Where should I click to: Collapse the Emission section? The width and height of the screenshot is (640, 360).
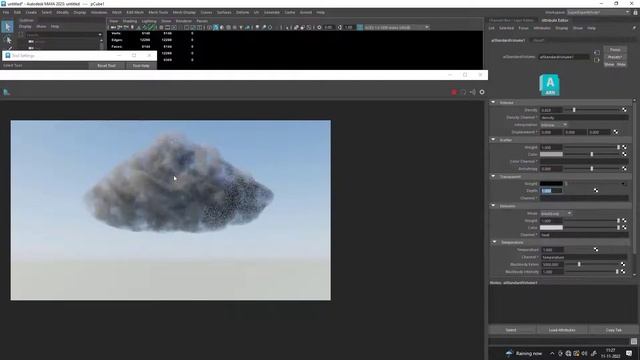493,206
